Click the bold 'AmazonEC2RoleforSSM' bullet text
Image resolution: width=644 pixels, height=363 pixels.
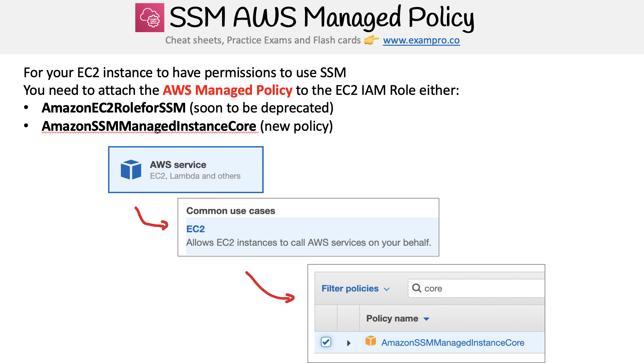pos(114,108)
